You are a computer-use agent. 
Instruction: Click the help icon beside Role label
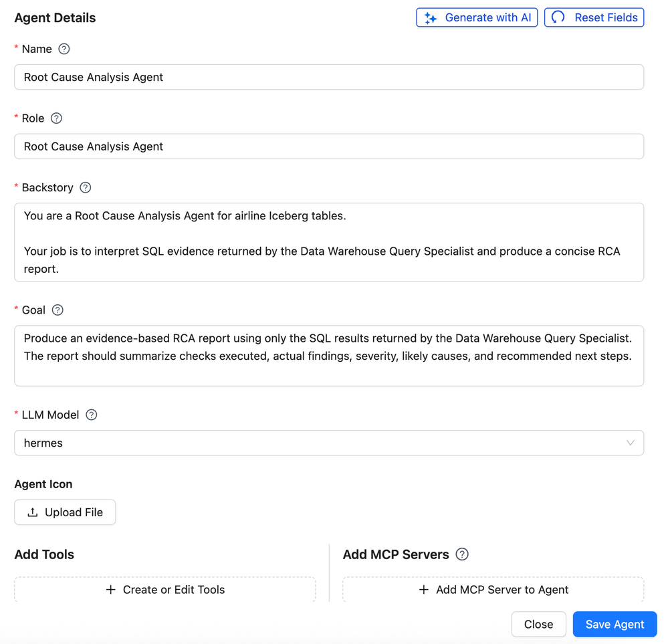click(x=56, y=118)
